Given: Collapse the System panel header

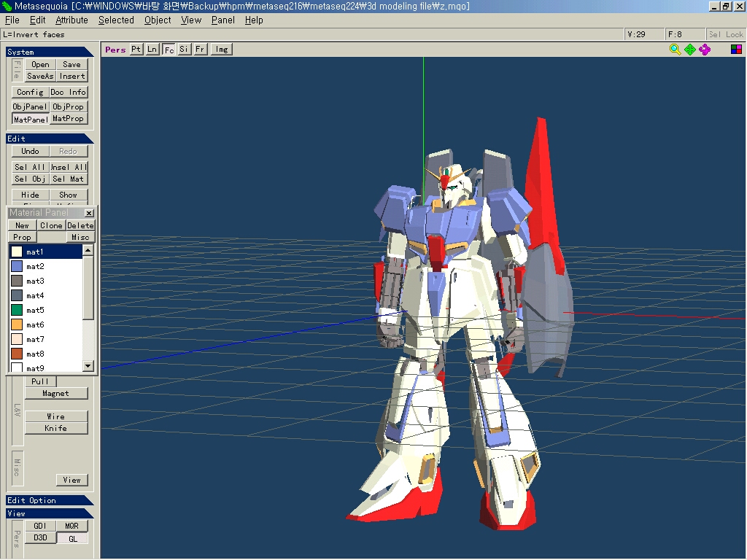Looking at the screenshot, I should pos(49,52).
